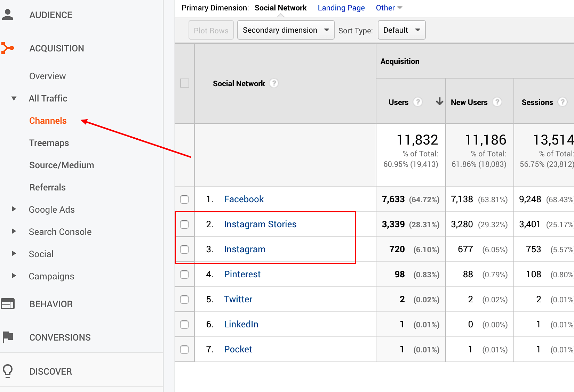Click the All Traffic menu label
The image size is (574, 392).
(48, 98)
